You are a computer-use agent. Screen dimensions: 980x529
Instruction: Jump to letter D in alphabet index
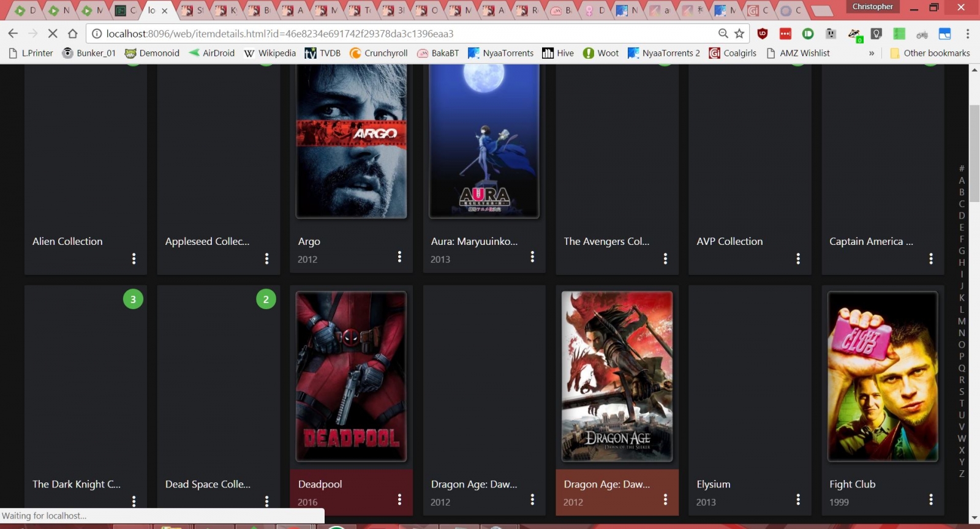click(962, 216)
